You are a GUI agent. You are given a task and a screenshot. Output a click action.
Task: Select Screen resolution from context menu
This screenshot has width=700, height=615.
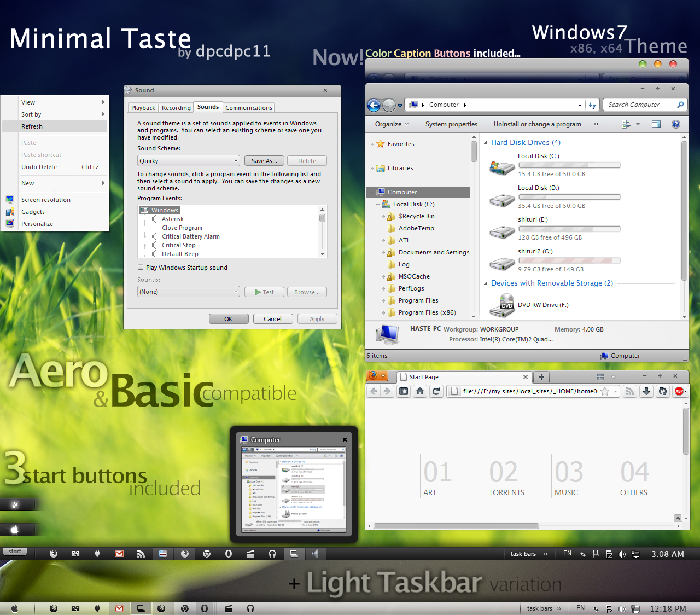(55, 200)
